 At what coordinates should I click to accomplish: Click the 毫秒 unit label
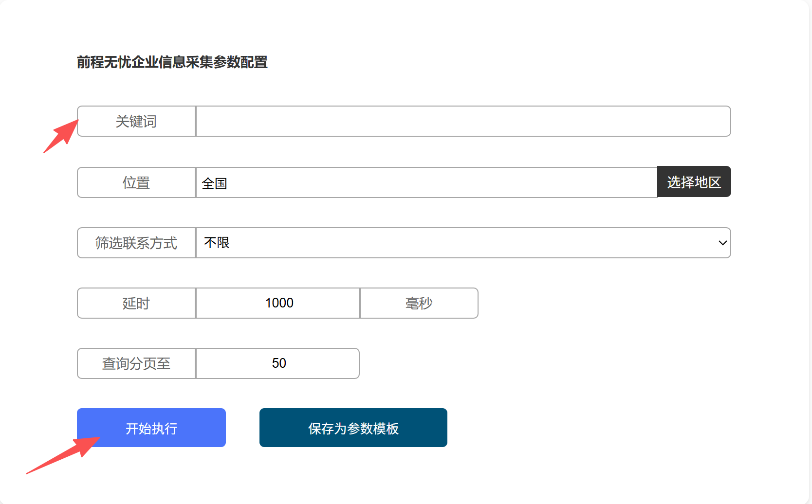tap(419, 303)
